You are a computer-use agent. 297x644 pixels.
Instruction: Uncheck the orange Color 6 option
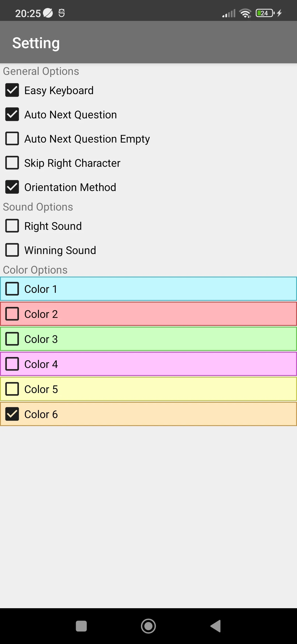tap(148, 414)
